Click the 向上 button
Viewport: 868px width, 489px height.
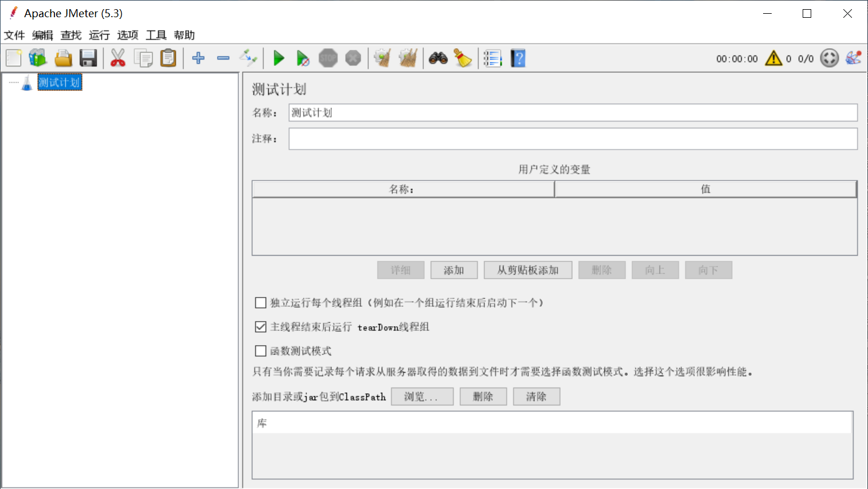(655, 270)
